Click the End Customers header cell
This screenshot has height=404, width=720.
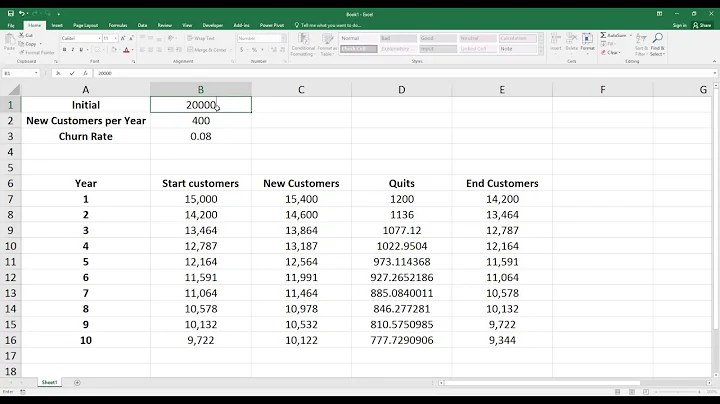click(x=502, y=183)
